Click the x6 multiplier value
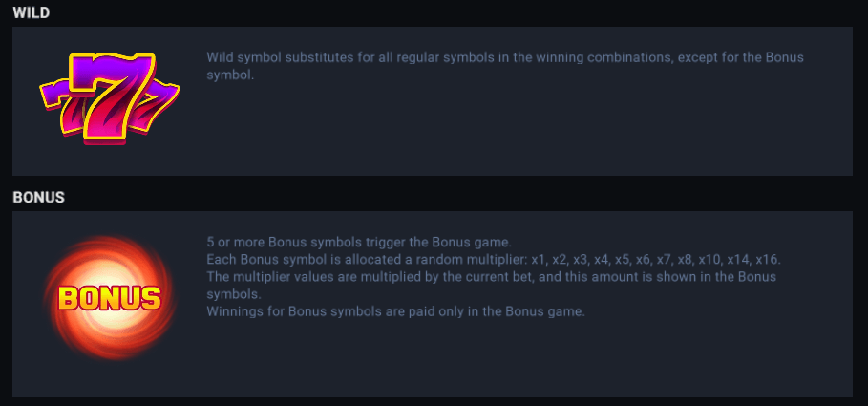 [644, 260]
